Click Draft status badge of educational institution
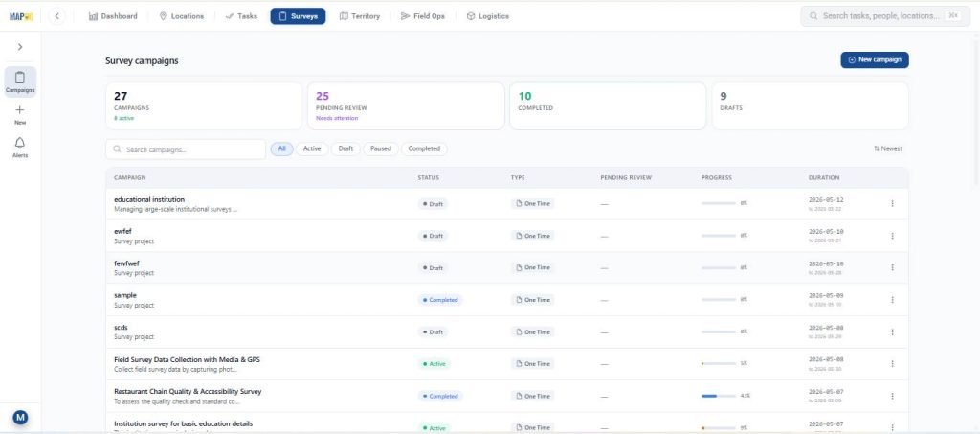The image size is (980, 434). coord(433,204)
